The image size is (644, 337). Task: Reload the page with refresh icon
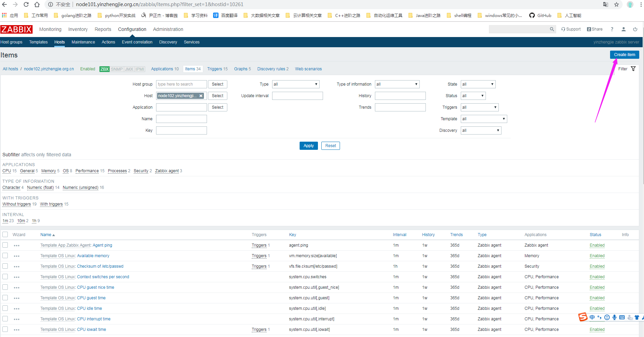click(x=26, y=4)
